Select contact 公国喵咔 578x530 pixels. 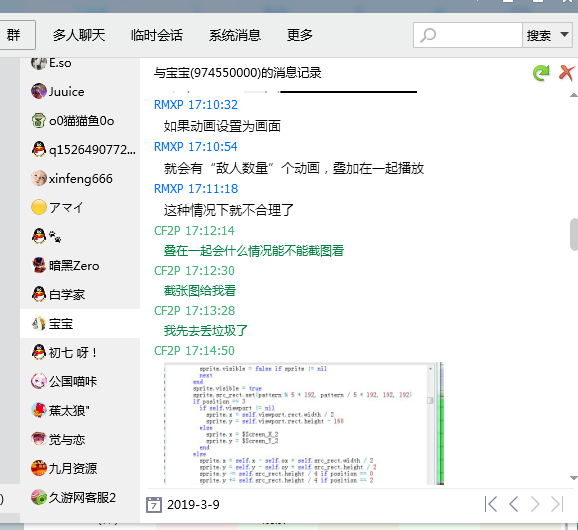pyautogui.click(x=80, y=381)
